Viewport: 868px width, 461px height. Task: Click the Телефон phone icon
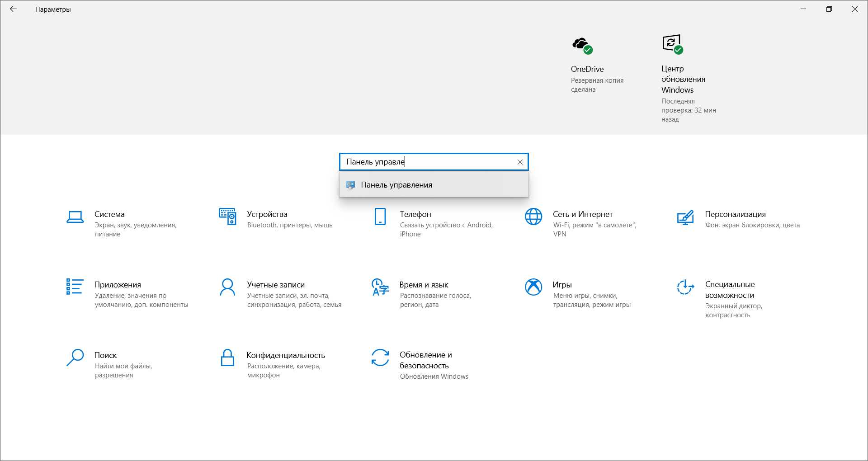pyautogui.click(x=380, y=216)
